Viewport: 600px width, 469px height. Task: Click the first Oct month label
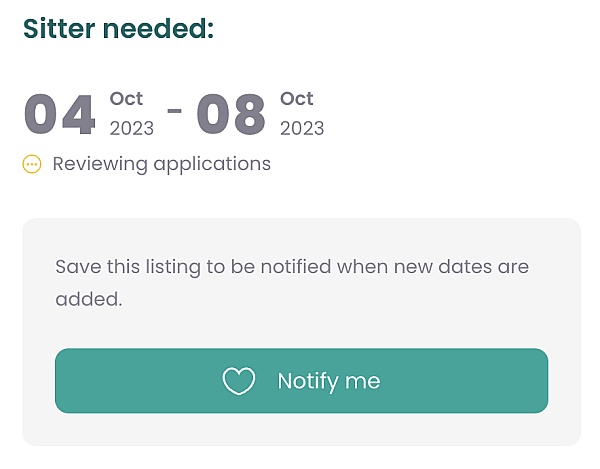[126, 99]
